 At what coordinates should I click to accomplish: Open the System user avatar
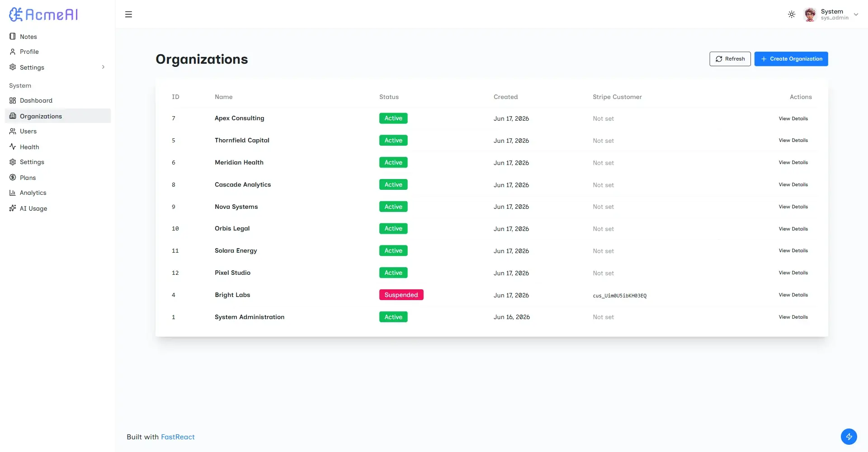pyautogui.click(x=810, y=14)
